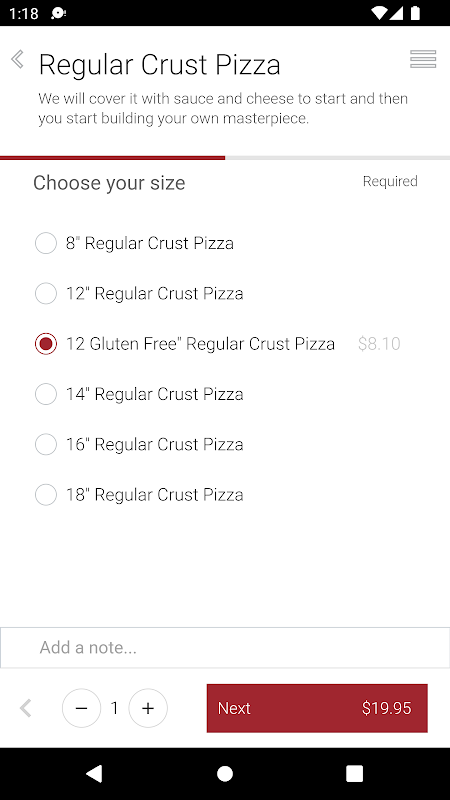Open the hamburger menu icon
This screenshot has height=800, width=450.
coord(423,59)
